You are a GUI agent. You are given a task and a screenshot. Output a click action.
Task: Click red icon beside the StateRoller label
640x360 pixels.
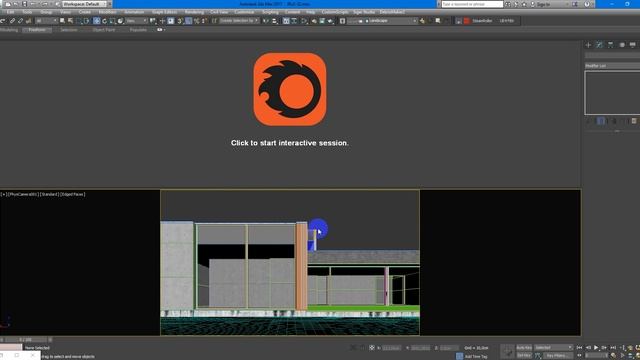click(x=467, y=20)
